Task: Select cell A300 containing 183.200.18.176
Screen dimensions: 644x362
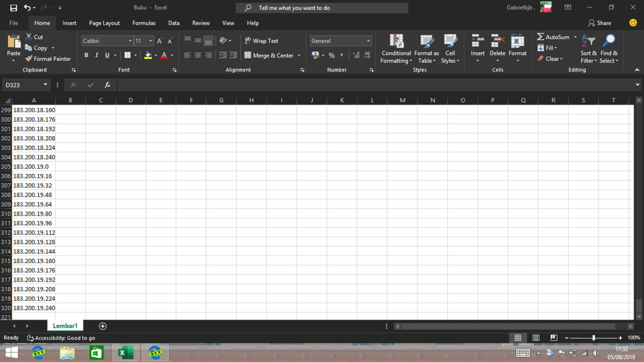Action: tap(34, 119)
